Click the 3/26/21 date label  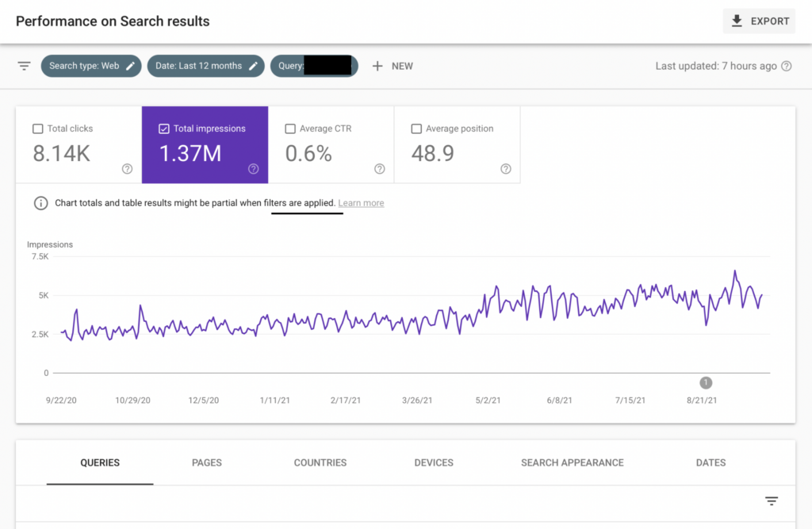(417, 401)
